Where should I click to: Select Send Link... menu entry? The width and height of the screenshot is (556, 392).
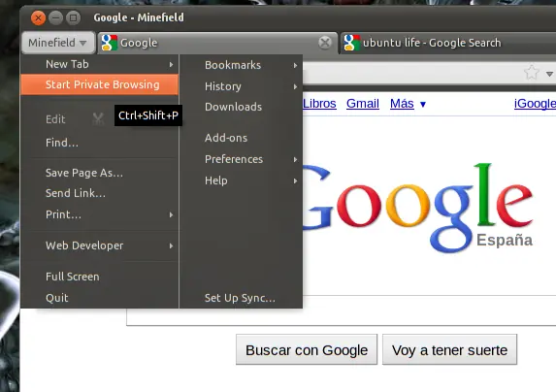[100, 193]
